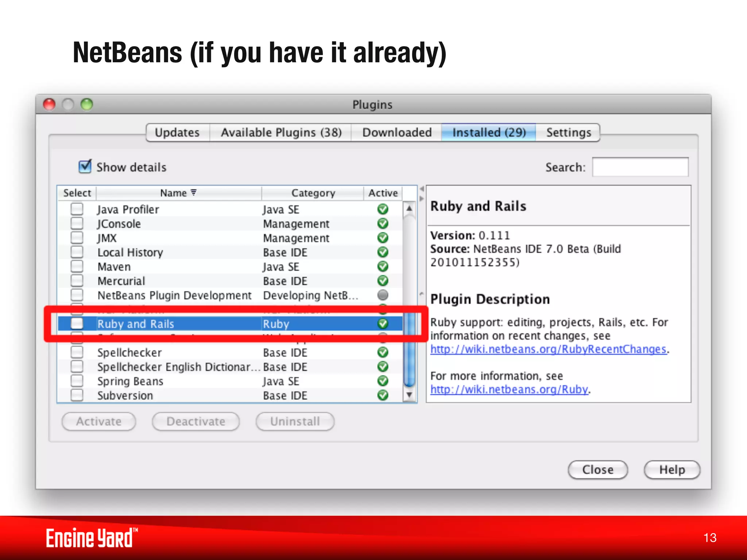Click the Activate button
The image size is (747, 560).
click(99, 421)
